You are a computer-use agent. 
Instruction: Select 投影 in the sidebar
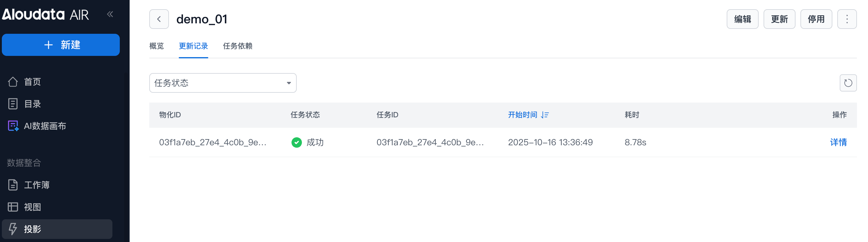(x=32, y=229)
